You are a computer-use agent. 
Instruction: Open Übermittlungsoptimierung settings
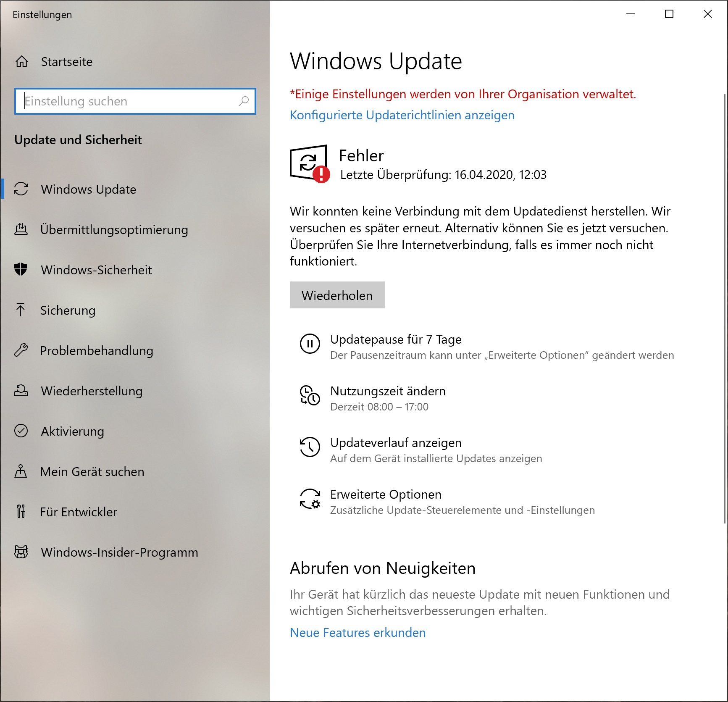(x=134, y=229)
